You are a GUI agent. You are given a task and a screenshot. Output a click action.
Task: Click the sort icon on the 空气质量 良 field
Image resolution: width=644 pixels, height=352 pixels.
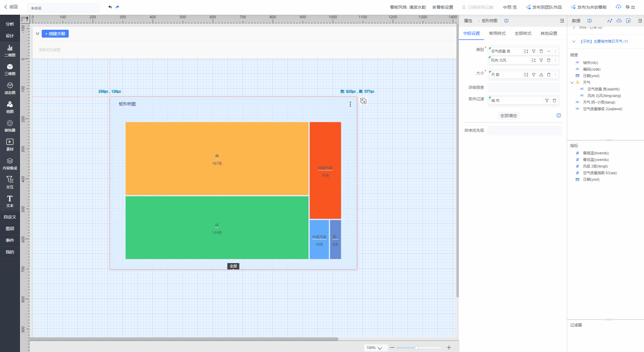click(x=526, y=51)
